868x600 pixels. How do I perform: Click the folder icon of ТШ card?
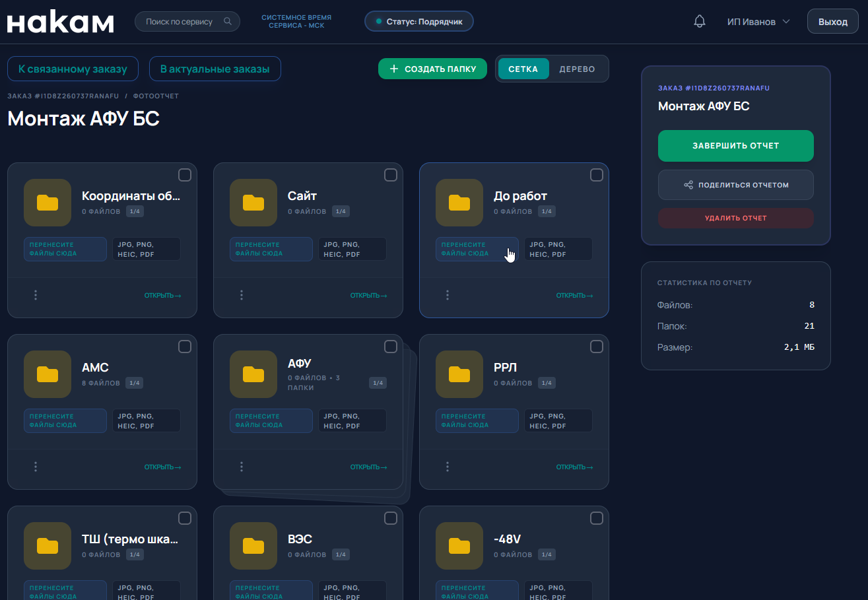point(48,546)
